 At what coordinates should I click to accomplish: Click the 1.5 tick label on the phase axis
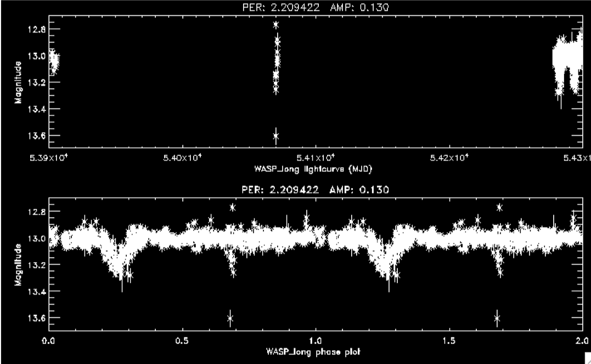[x=448, y=341]
